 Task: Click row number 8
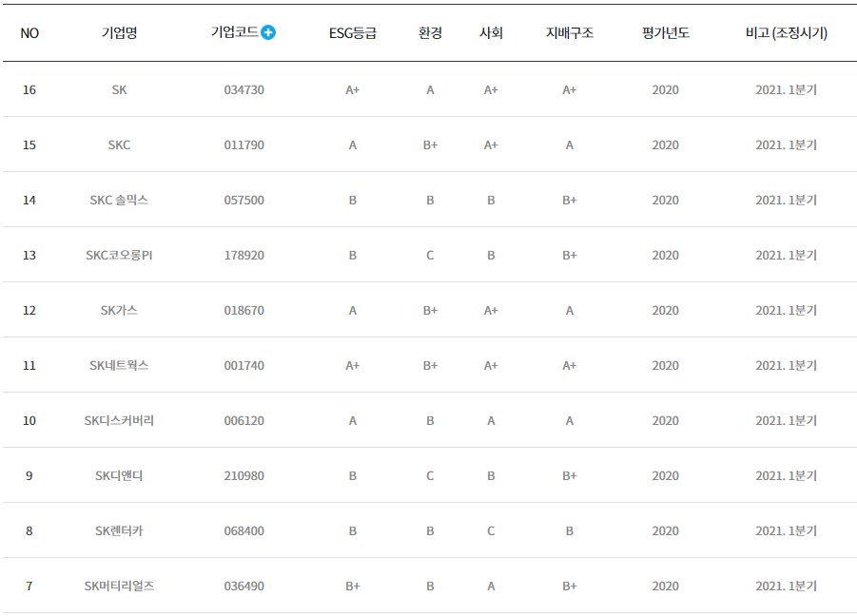tap(29, 530)
